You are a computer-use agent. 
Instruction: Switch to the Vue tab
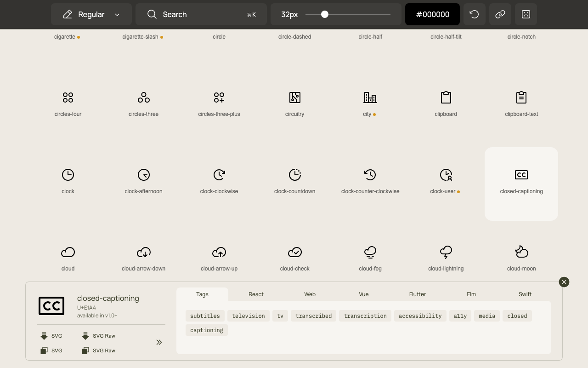(364, 294)
